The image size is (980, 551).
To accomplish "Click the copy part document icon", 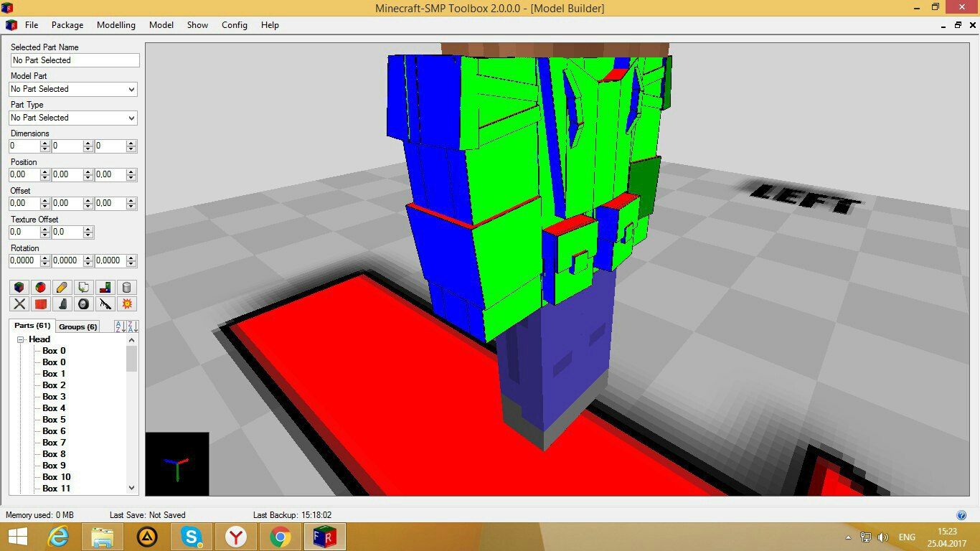I will [x=84, y=287].
